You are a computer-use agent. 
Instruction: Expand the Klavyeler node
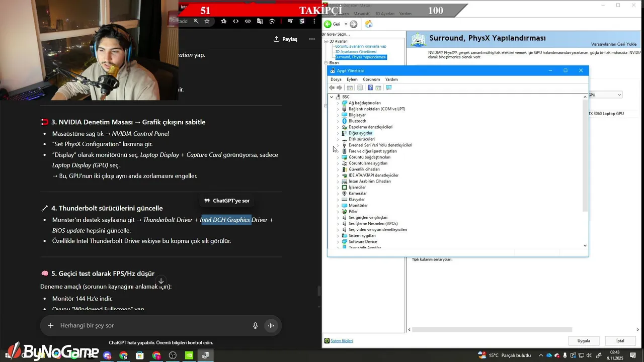338,200
